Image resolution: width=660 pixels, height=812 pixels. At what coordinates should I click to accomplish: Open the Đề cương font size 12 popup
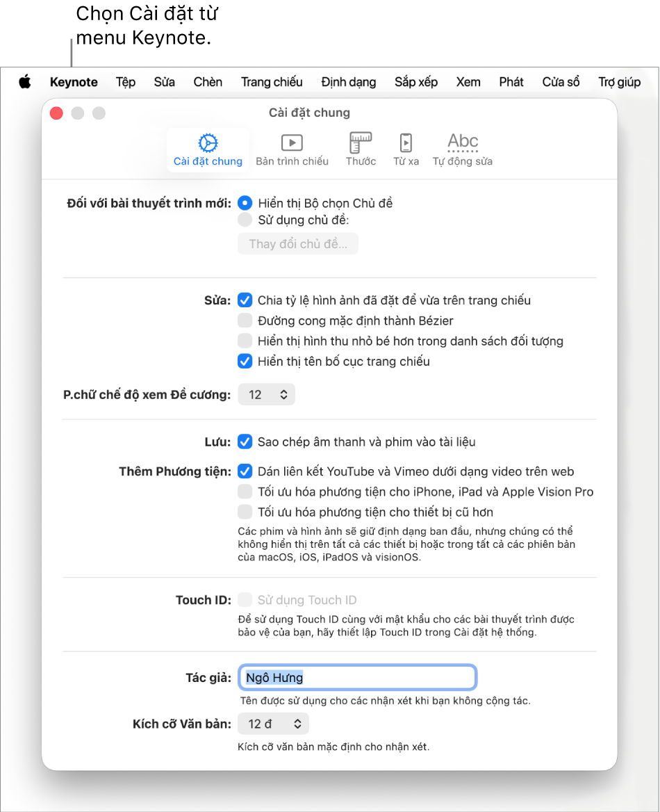[267, 395]
